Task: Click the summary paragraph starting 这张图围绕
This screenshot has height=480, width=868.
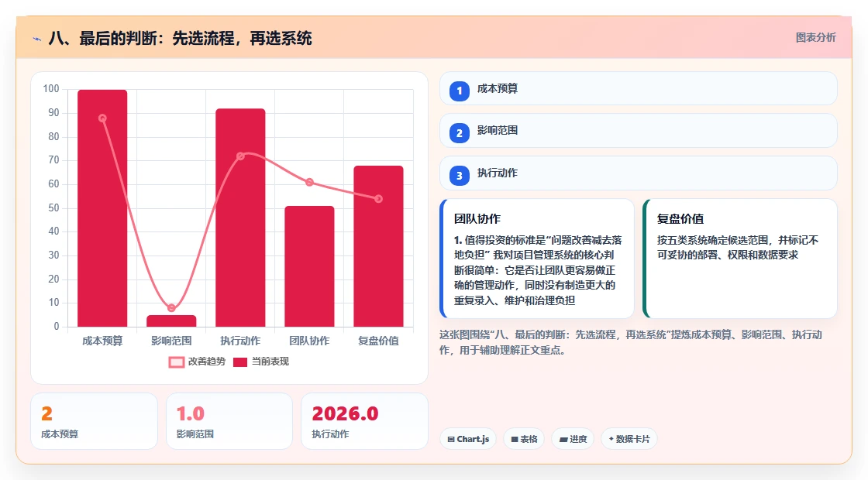Action: tap(631, 342)
